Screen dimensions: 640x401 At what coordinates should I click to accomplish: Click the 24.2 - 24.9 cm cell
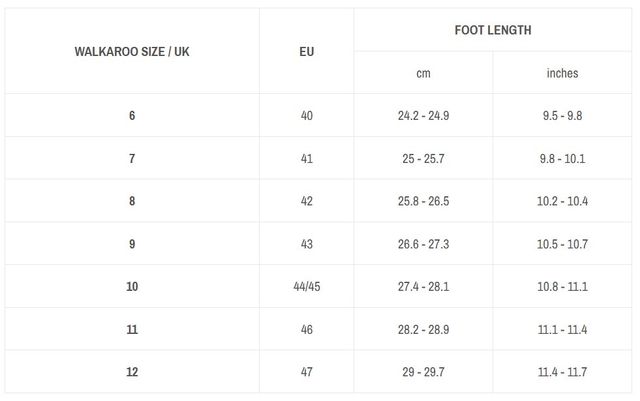click(x=423, y=116)
